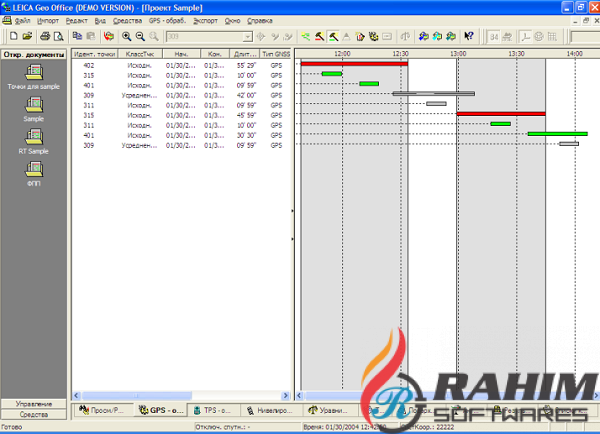Image resolution: width=600 pixels, height=434 pixels.
Task: Open the 'RT Sample' document icon
Action: (x=34, y=137)
